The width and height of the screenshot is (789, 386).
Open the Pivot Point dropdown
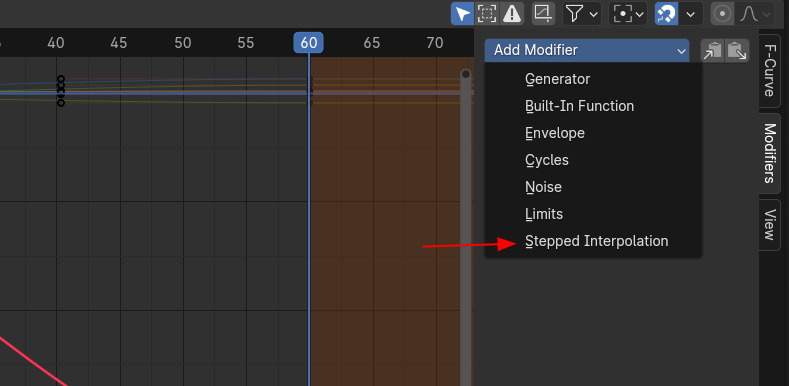pos(628,14)
